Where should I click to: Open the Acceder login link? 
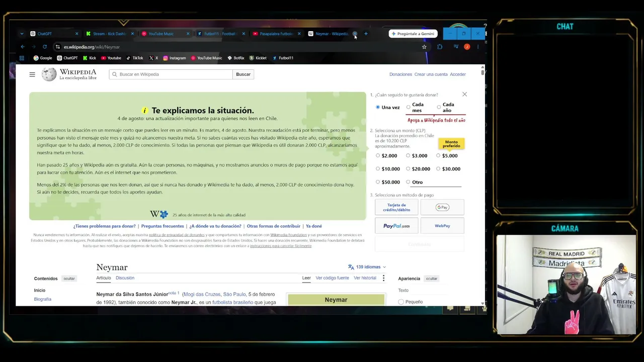tap(458, 74)
